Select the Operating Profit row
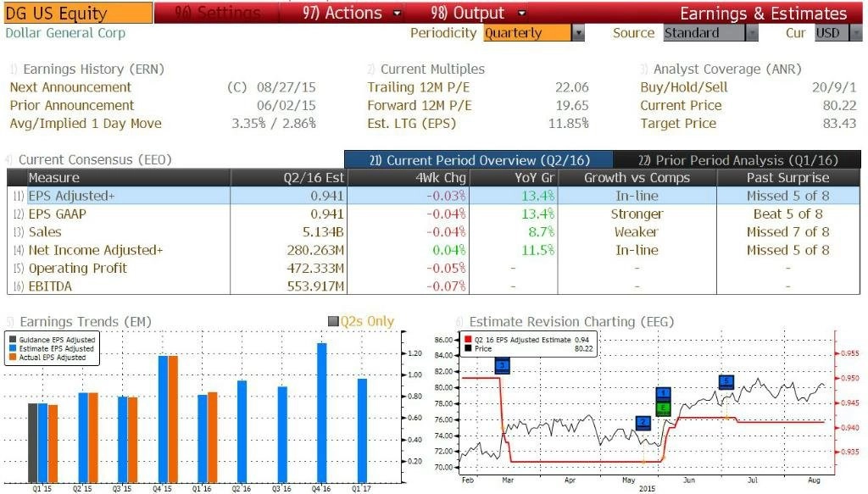 tap(433, 269)
